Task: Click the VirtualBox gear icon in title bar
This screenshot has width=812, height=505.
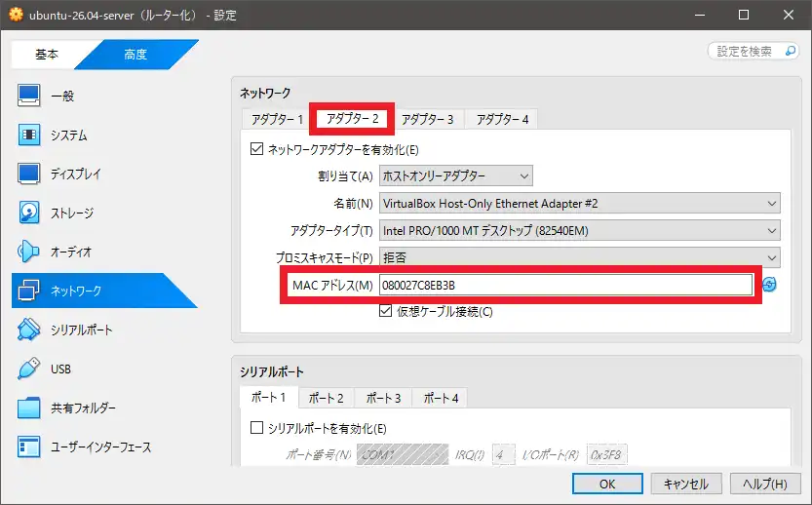Action: click(16, 15)
